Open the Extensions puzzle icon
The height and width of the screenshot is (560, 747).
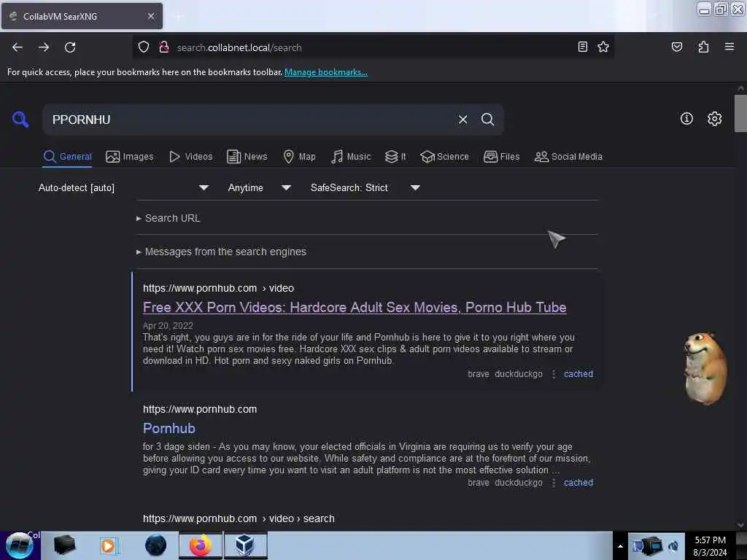click(703, 47)
